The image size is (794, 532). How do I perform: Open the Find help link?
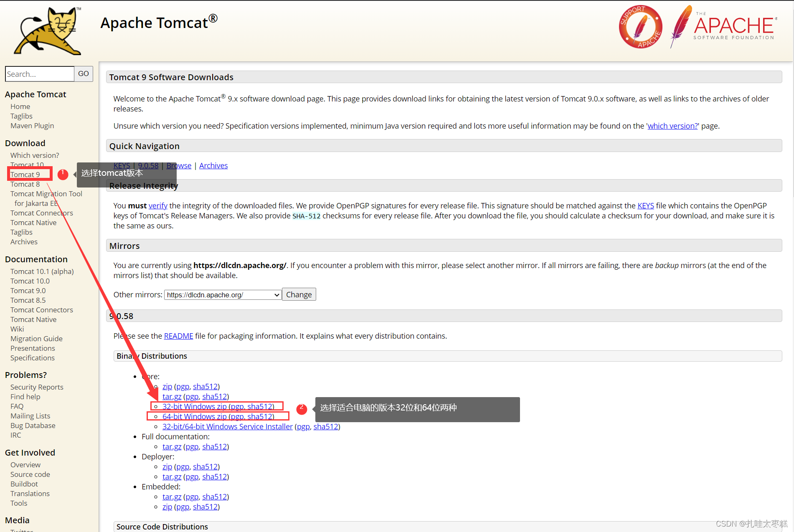[x=25, y=397]
